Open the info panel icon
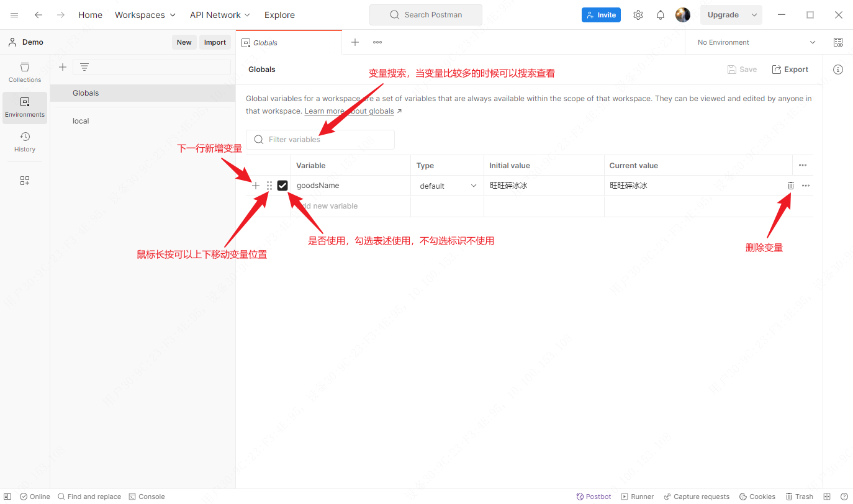 tap(838, 70)
